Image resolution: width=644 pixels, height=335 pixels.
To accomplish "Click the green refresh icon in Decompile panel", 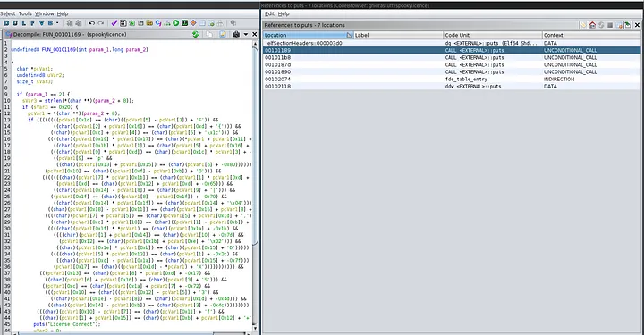I will pos(195,34).
